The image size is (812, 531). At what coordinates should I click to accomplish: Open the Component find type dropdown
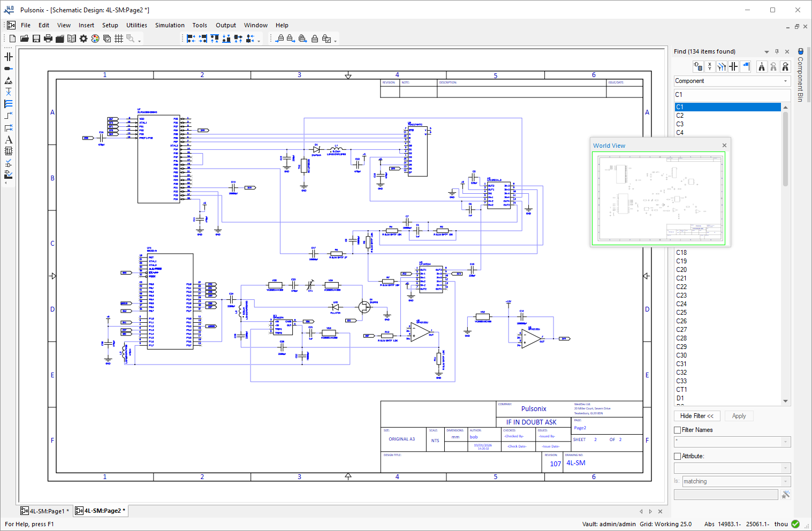(785, 81)
